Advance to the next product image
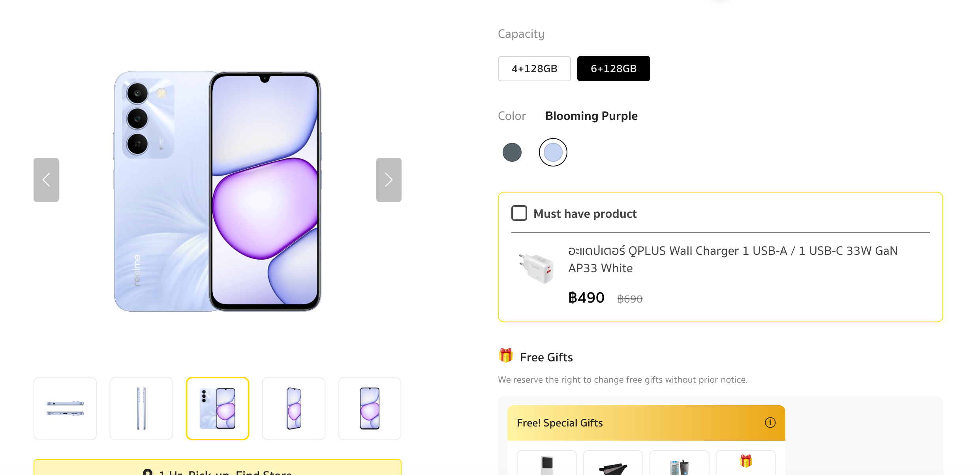 coord(389,180)
